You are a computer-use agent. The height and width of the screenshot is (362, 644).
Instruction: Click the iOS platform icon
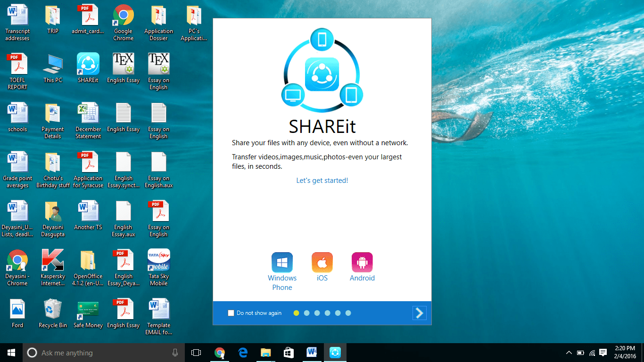(322, 263)
